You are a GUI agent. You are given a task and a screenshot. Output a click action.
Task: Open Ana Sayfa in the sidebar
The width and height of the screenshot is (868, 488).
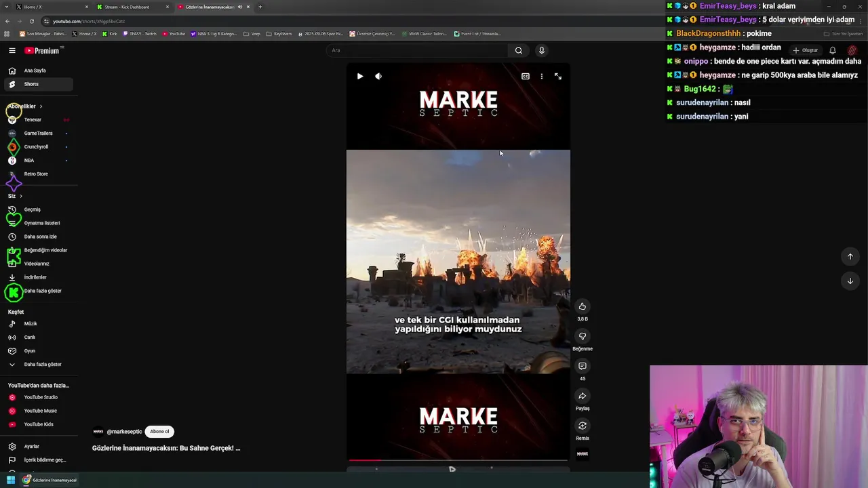click(x=38, y=70)
